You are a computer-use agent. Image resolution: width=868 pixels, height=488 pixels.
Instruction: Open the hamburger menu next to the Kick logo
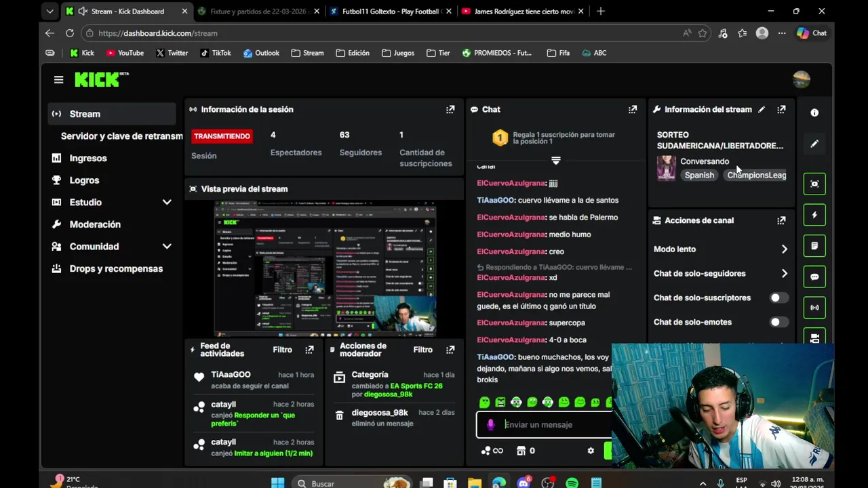(x=58, y=80)
